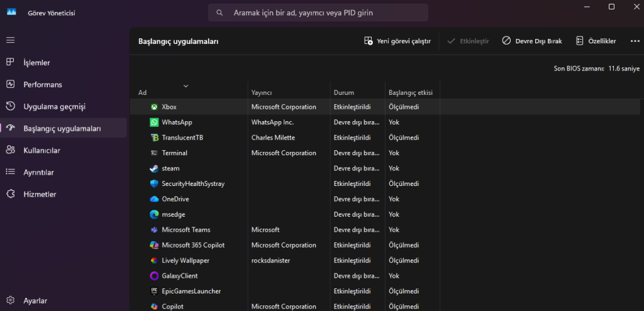Open Özellikler from the toolbar

[x=595, y=41]
